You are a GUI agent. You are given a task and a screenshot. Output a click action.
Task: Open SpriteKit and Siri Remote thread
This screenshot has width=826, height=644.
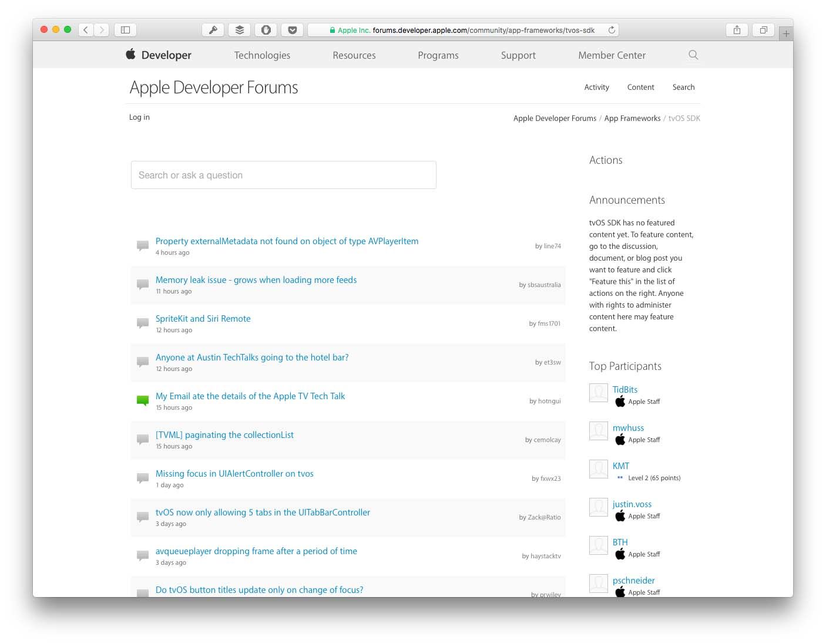(x=203, y=319)
